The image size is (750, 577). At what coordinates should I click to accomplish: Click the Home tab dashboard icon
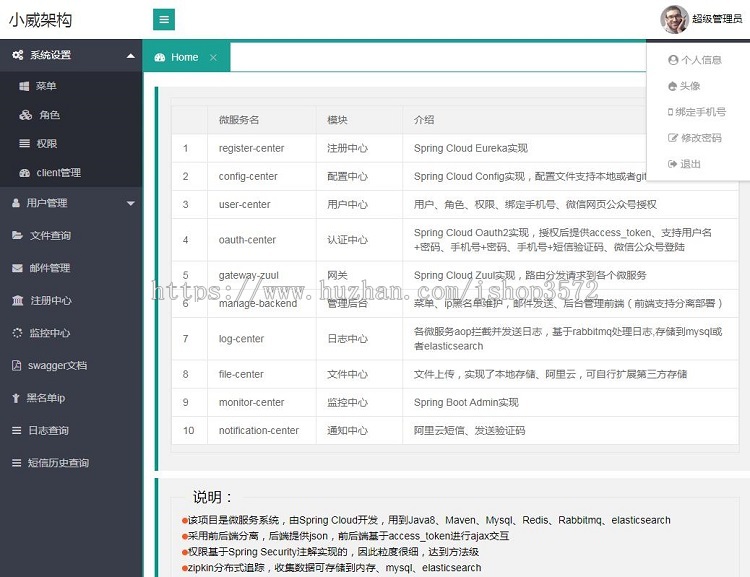click(160, 57)
